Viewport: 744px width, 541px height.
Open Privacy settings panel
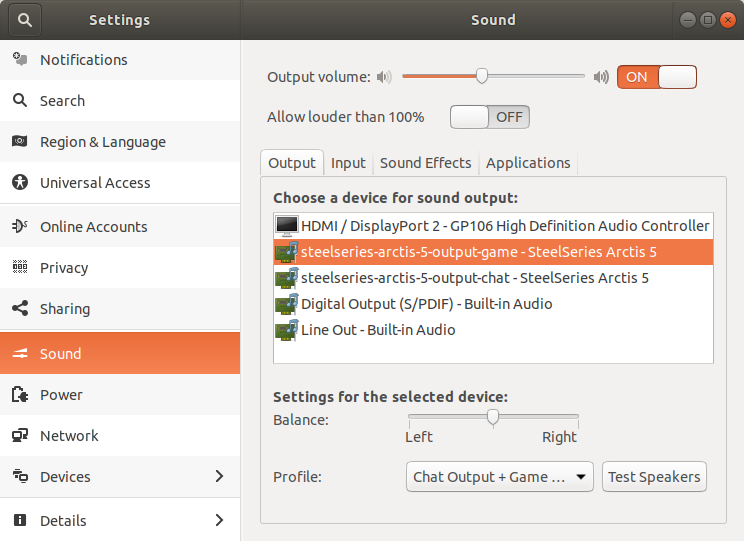click(x=120, y=267)
